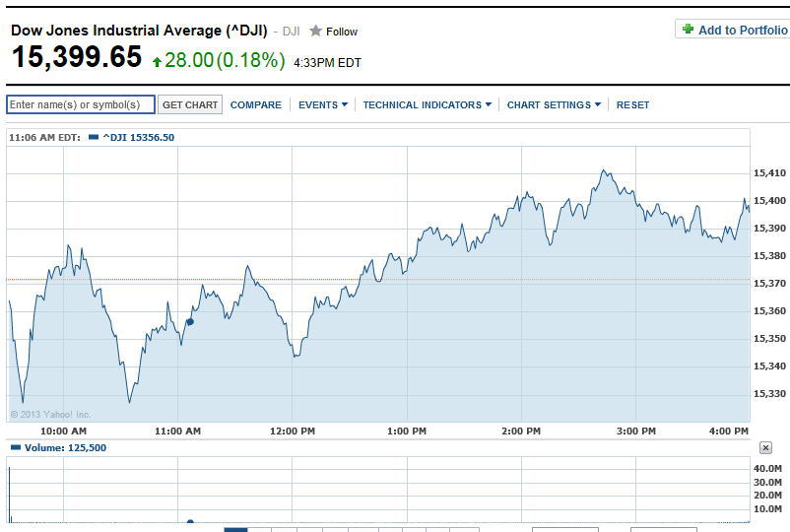Click the blue data point marker on the chart line

click(x=190, y=321)
